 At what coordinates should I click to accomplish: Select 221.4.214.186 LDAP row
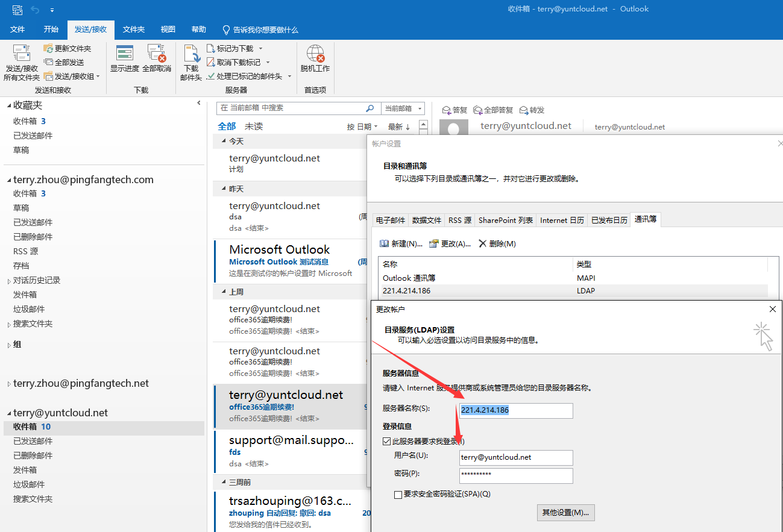pos(573,290)
